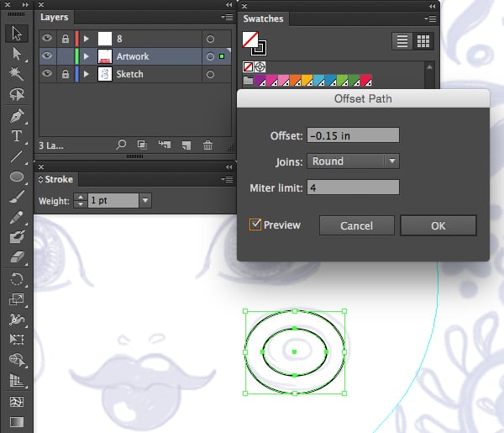Select the Column Graph tool
Screen dimensions: 504x433
point(17,381)
